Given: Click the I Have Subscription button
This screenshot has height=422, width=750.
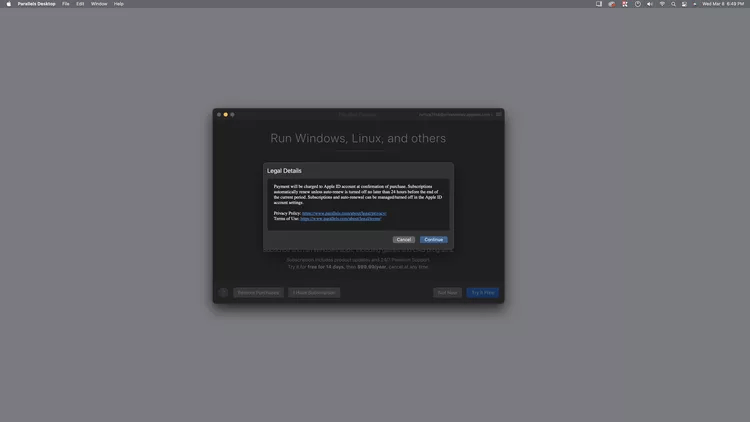Looking at the screenshot, I should (x=314, y=292).
